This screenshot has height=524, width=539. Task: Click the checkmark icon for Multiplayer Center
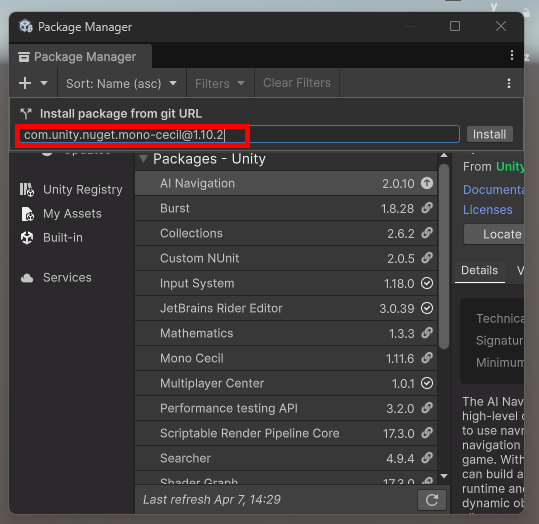427,383
